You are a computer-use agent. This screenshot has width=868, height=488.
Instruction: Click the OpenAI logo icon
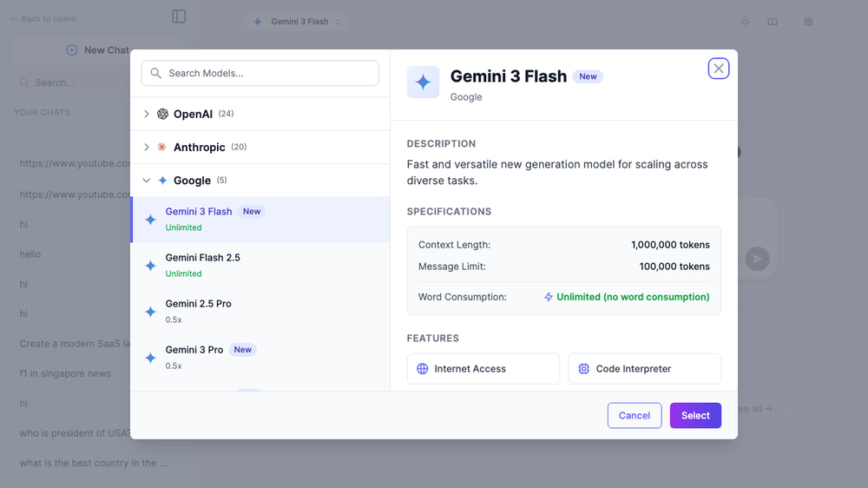162,114
